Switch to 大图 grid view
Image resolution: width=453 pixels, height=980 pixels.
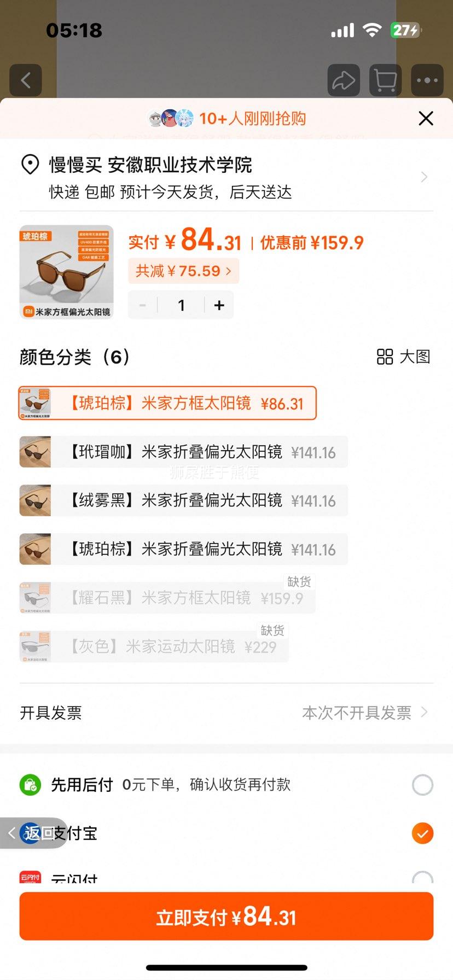[403, 357]
